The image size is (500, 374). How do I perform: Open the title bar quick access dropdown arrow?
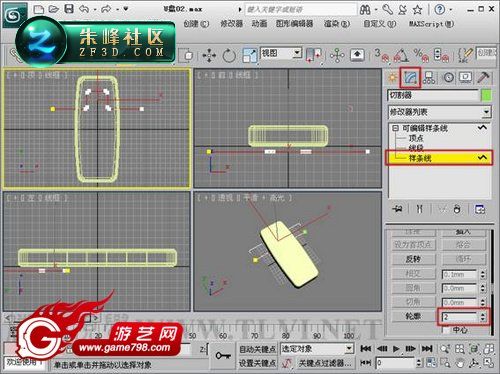[x=126, y=9]
